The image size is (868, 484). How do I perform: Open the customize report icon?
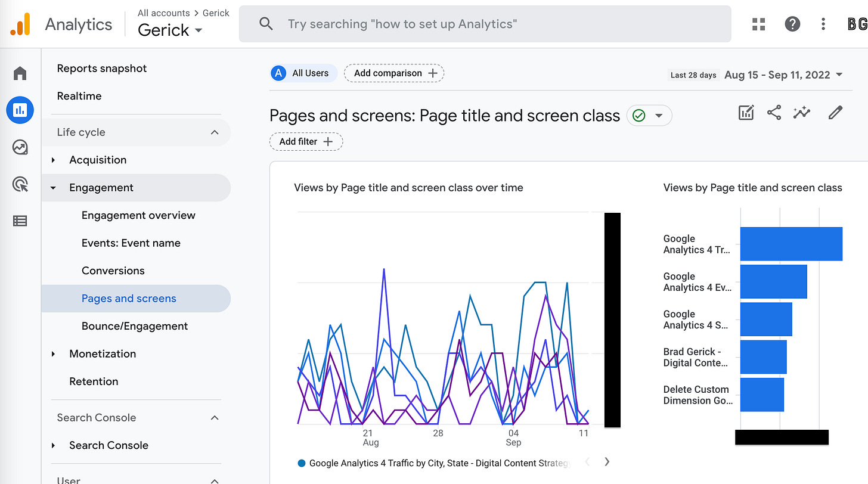746,112
